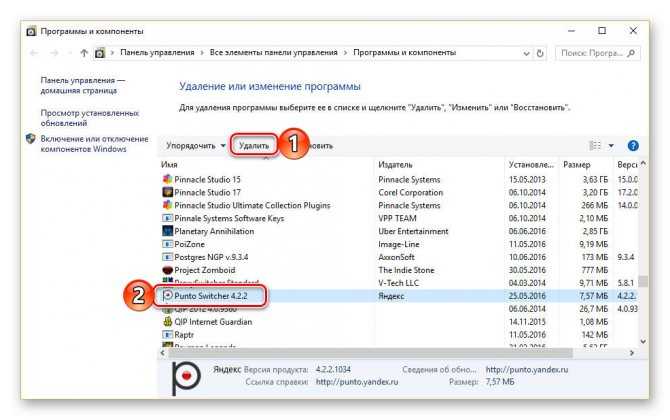Click the Project Zomboid icon

click(x=168, y=270)
